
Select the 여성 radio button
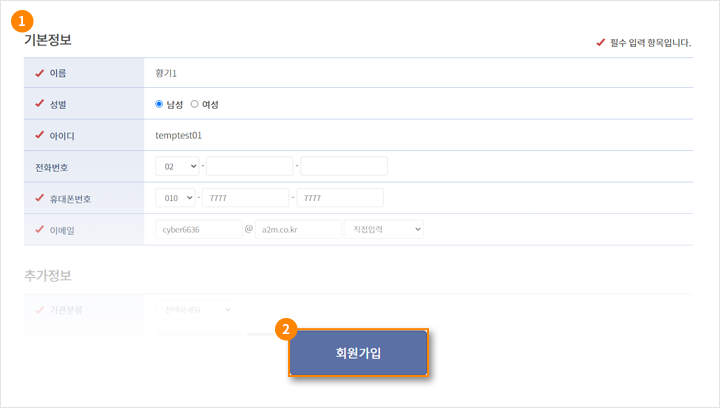coord(195,104)
